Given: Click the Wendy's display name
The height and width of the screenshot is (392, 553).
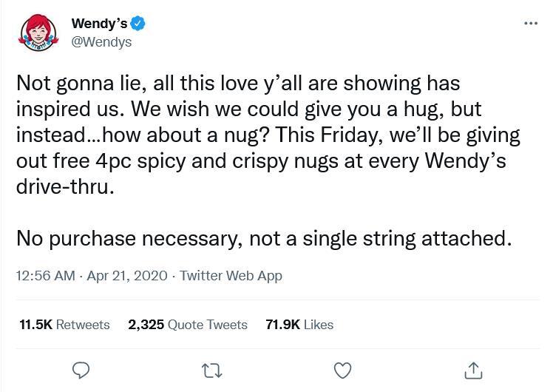Looking at the screenshot, I should tap(99, 24).
